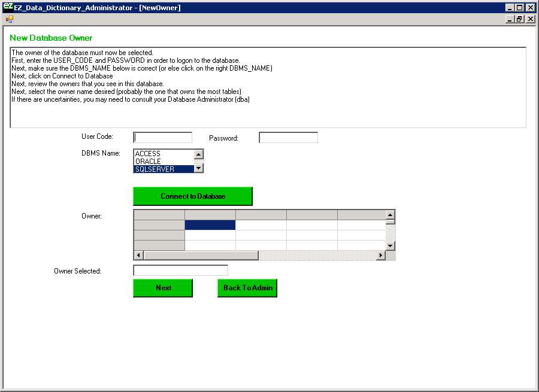Image resolution: width=539 pixels, height=392 pixels.
Task: Select the highlighted blue cell in Owner grid
Action: (x=210, y=225)
